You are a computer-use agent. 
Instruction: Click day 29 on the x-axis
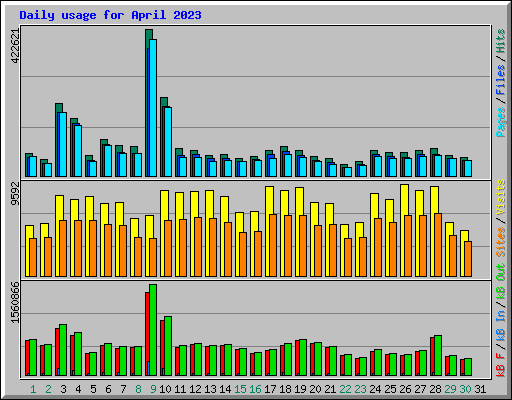coord(450,389)
